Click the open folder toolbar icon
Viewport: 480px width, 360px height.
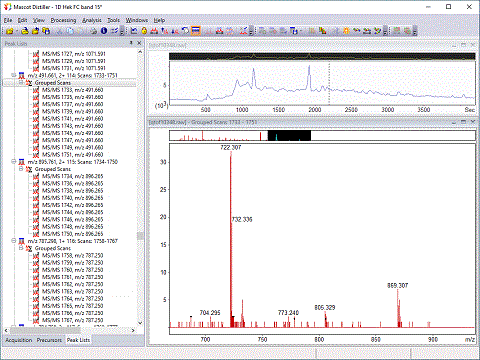10,31
